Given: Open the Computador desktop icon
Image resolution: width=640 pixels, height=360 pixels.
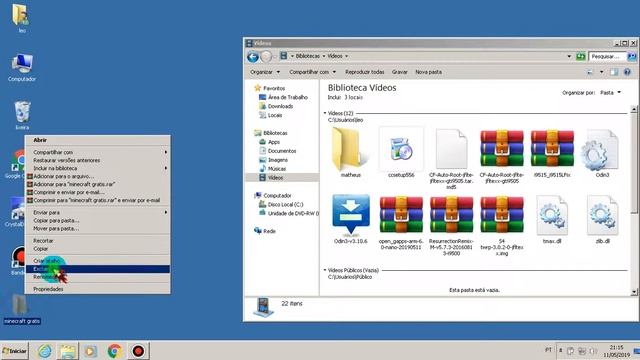Looking at the screenshot, I should click(22, 67).
